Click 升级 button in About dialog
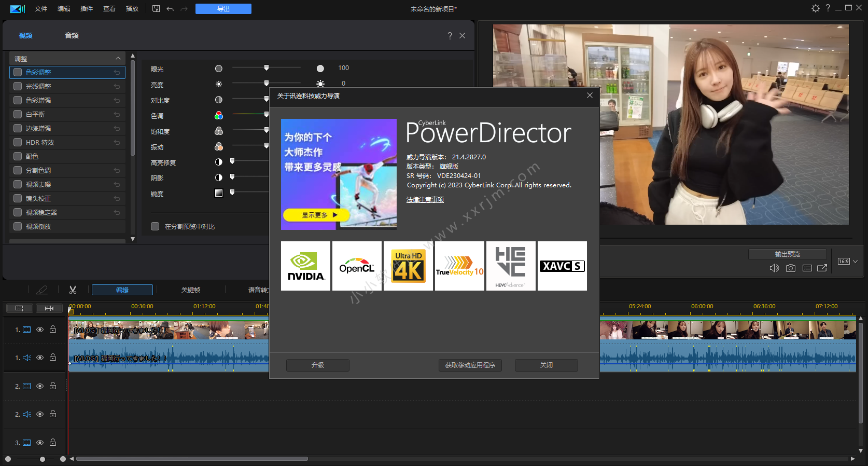Viewport: 868px width, 466px height. tap(318, 365)
